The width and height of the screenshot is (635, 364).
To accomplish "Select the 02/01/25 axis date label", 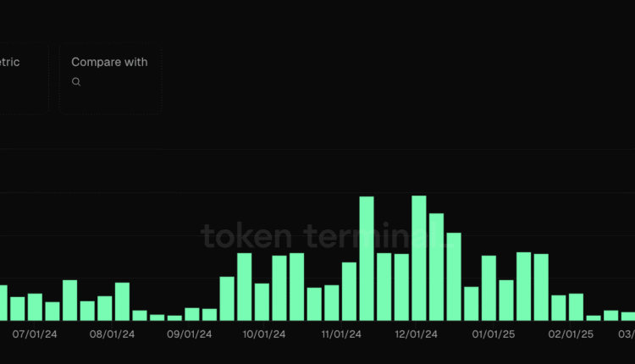I will [571, 334].
